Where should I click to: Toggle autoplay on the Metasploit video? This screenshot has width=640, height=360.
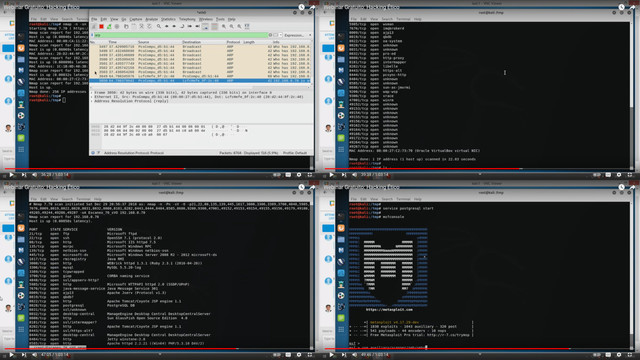(597, 355)
